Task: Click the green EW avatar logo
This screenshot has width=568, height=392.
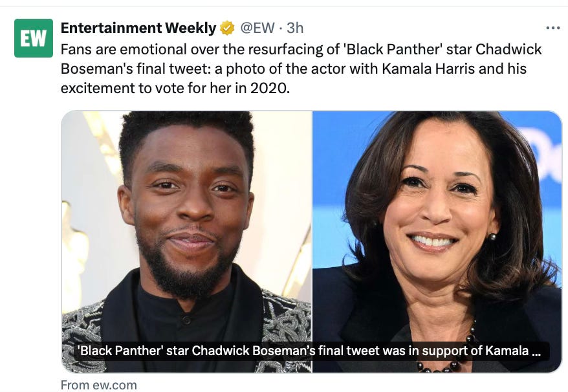Action: pos(34,38)
